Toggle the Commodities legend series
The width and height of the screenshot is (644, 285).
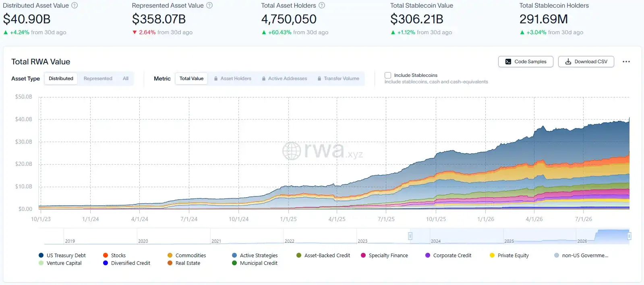click(x=186, y=255)
